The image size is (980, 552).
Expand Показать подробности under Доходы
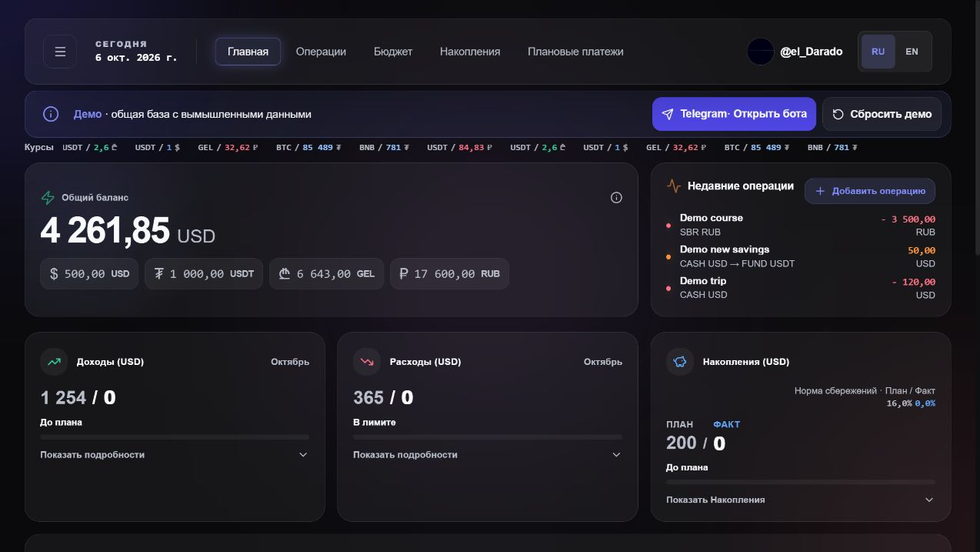[x=175, y=455]
